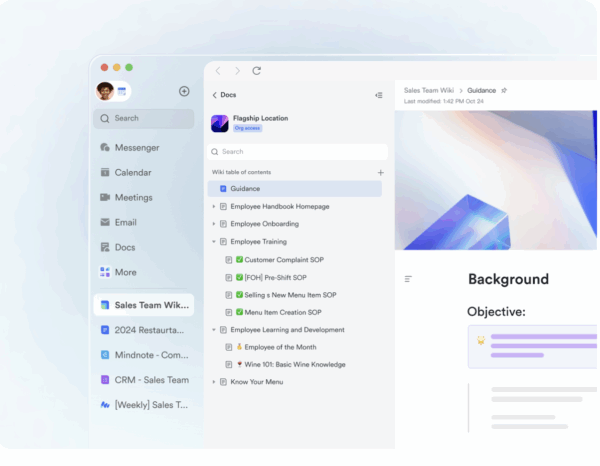The width and height of the screenshot is (600, 466).
Task: Open Sales Team Wiki breadcrumb link
Action: pos(430,90)
